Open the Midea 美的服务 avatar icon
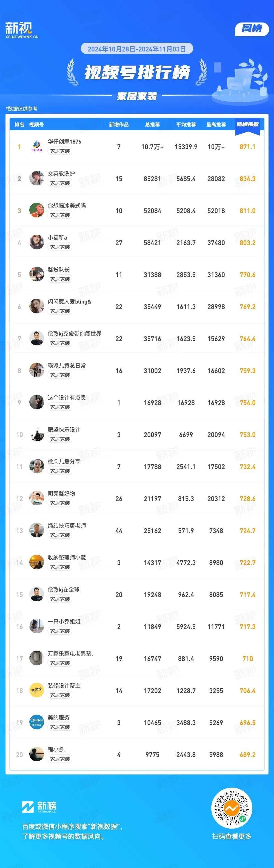 click(x=36, y=722)
